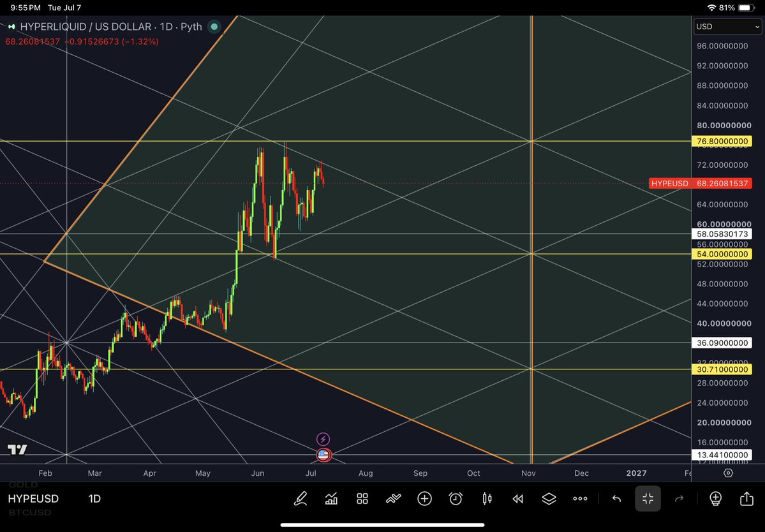Open the indicators chart icon

pos(331,498)
